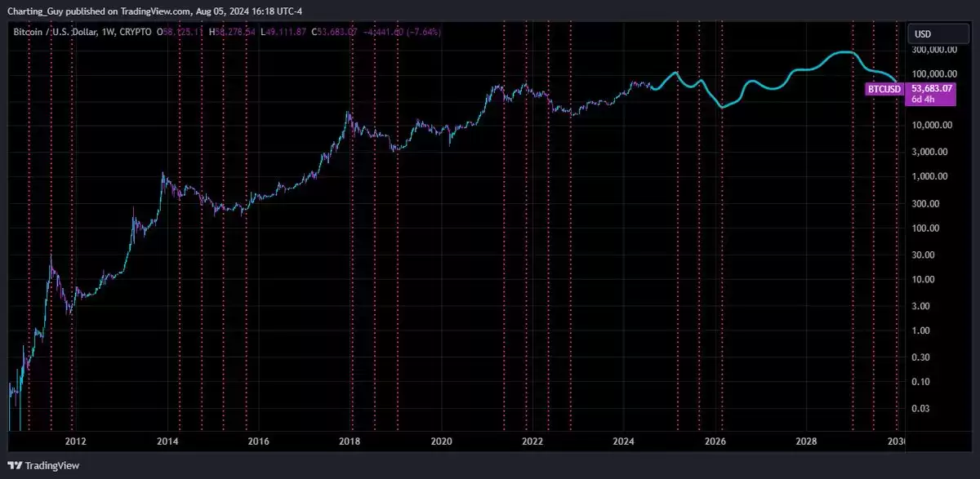Click the 2012 label on the time axis
This screenshot has width=980, height=479.
(76, 441)
